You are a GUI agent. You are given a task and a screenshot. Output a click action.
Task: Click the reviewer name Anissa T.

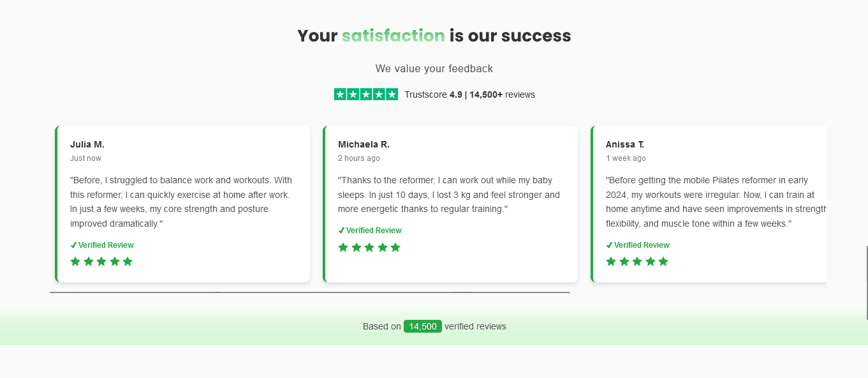(625, 144)
